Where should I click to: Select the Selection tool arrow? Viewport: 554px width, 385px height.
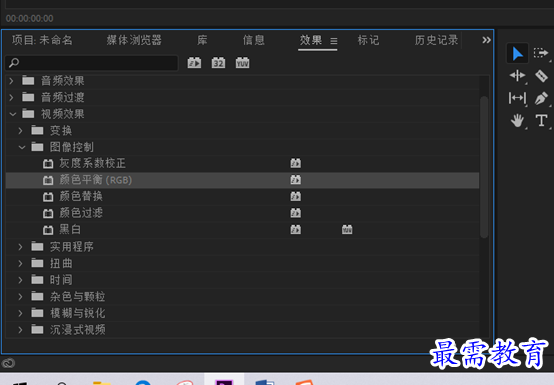pyautogui.click(x=517, y=54)
